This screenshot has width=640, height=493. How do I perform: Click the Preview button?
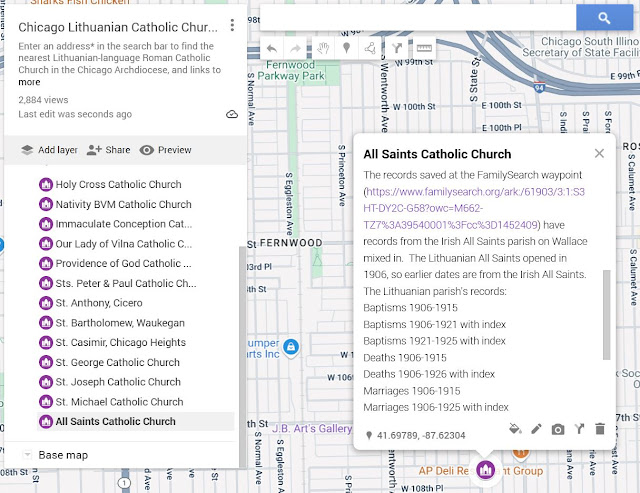(x=165, y=150)
